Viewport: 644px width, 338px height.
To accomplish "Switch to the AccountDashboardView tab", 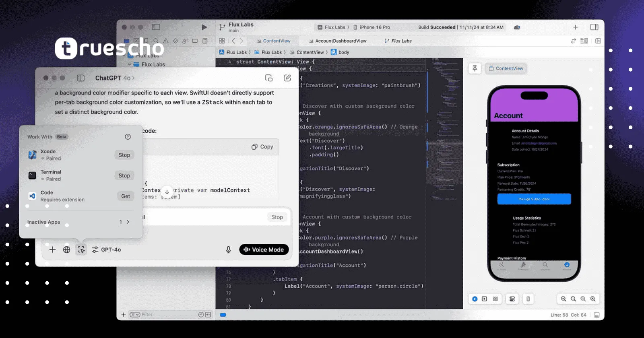I will (x=338, y=41).
